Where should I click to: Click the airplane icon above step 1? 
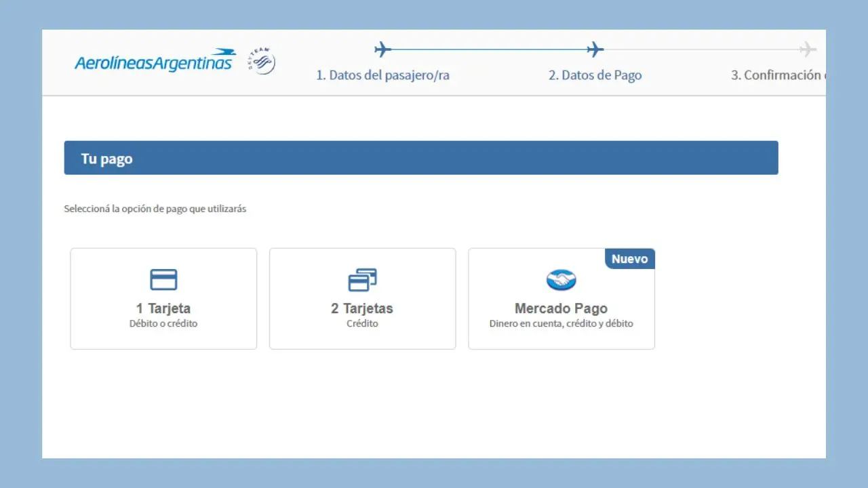(383, 49)
